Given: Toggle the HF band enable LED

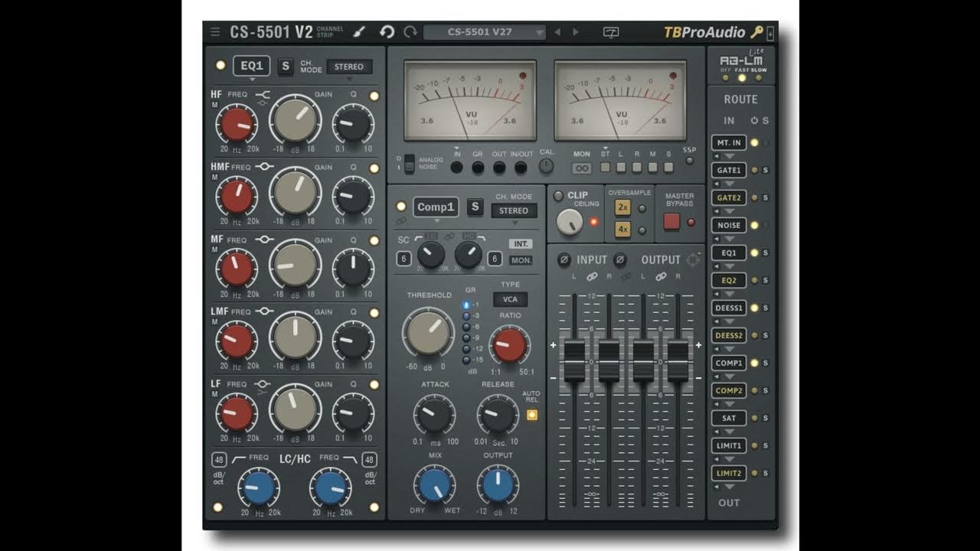Looking at the screenshot, I should (x=374, y=96).
